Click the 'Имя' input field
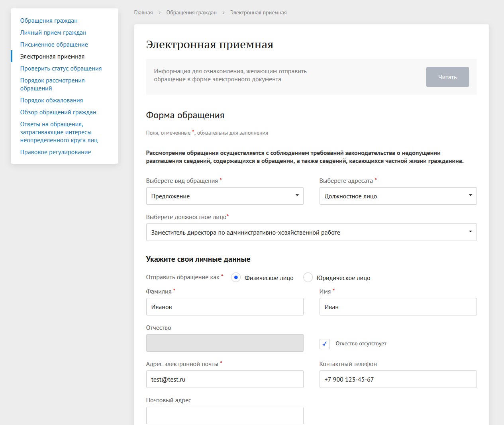504x425 pixels. coord(398,307)
